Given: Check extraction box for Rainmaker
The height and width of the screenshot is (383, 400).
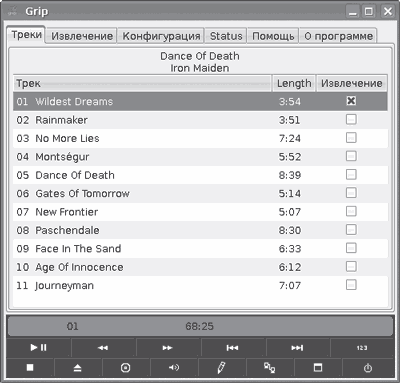Looking at the screenshot, I should pyautogui.click(x=351, y=119).
